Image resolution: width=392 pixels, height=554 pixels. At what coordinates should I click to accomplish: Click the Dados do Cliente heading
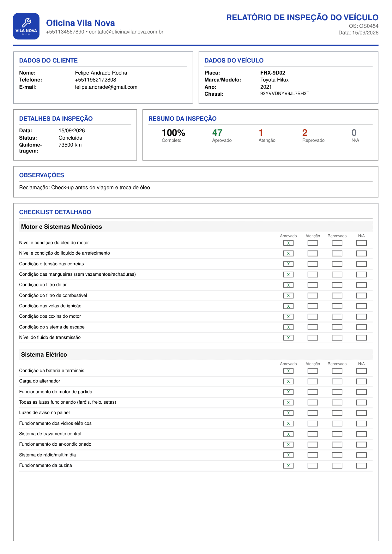[x=48, y=61]
